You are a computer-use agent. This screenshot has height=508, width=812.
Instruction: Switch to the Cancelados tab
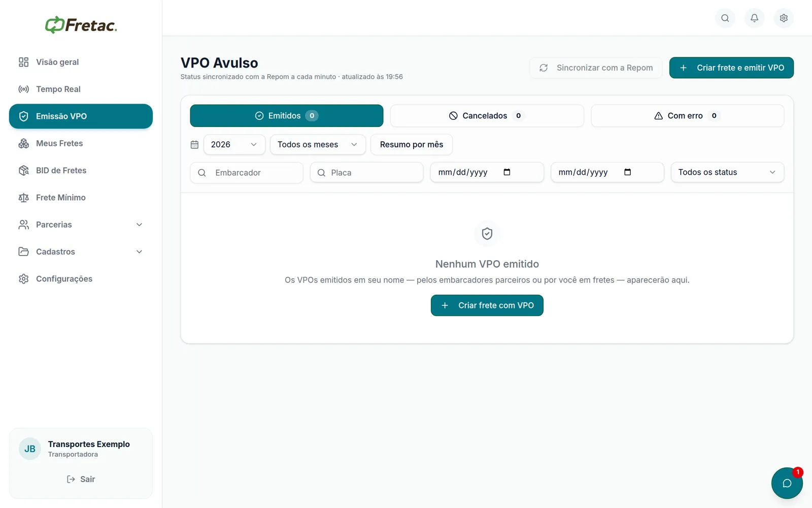(487, 116)
